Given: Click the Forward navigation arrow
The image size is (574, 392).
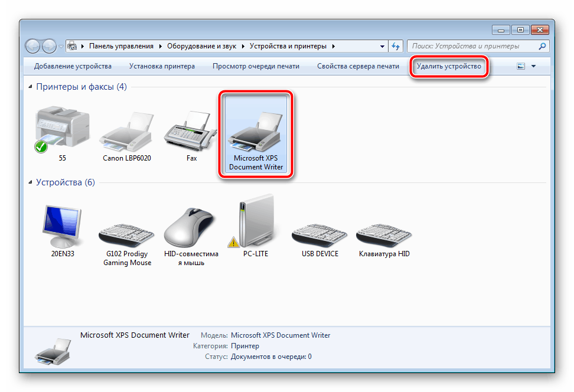Looking at the screenshot, I should pyautogui.click(x=49, y=47).
